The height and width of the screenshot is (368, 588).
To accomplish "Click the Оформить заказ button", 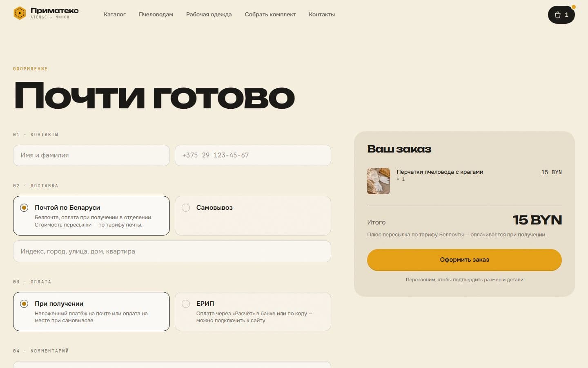I will [x=464, y=260].
